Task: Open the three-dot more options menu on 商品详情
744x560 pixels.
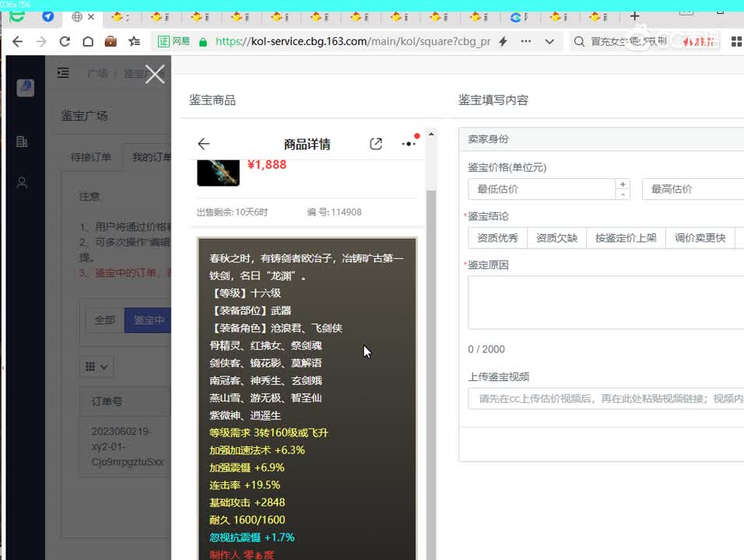Action: point(408,143)
